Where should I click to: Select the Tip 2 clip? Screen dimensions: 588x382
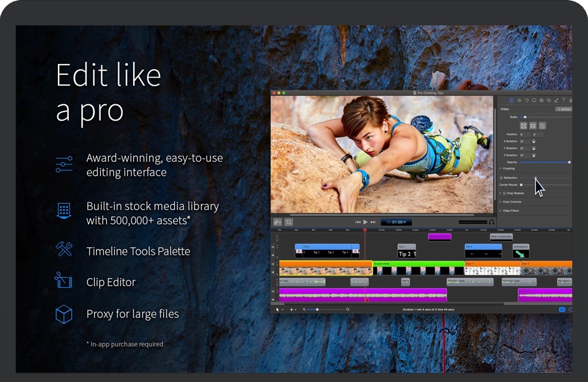(406, 251)
